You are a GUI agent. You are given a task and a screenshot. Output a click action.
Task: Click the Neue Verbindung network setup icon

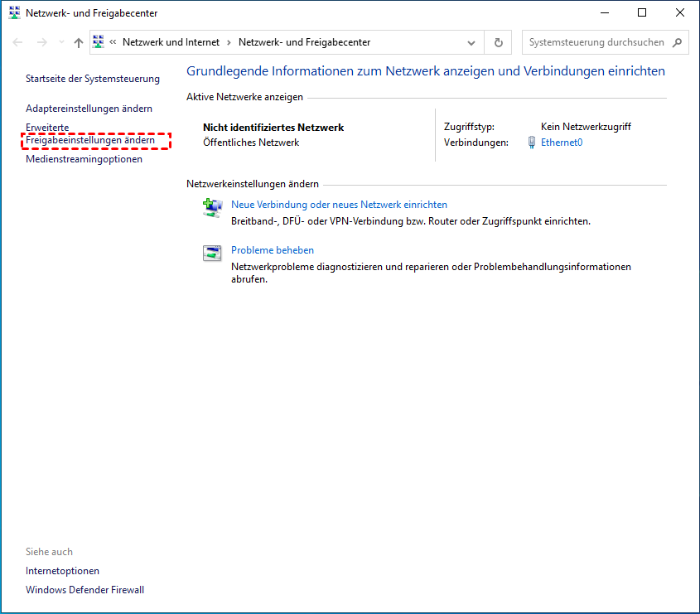coord(212,208)
